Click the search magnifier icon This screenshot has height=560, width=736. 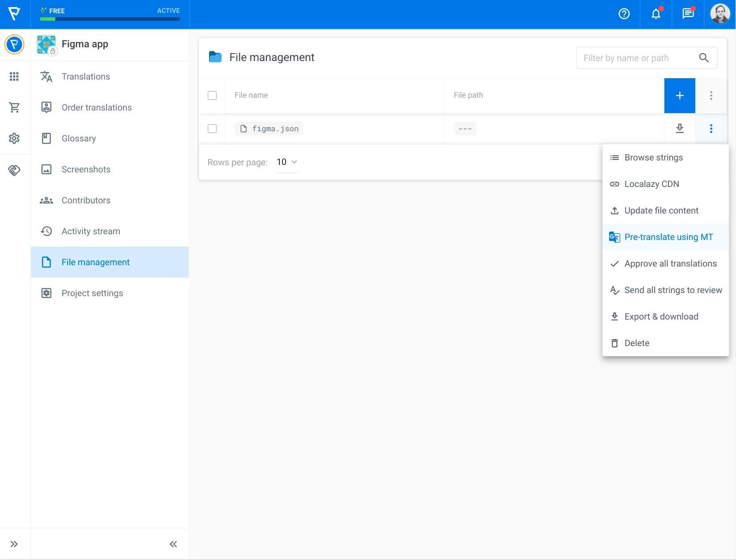pyautogui.click(x=704, y=58)
